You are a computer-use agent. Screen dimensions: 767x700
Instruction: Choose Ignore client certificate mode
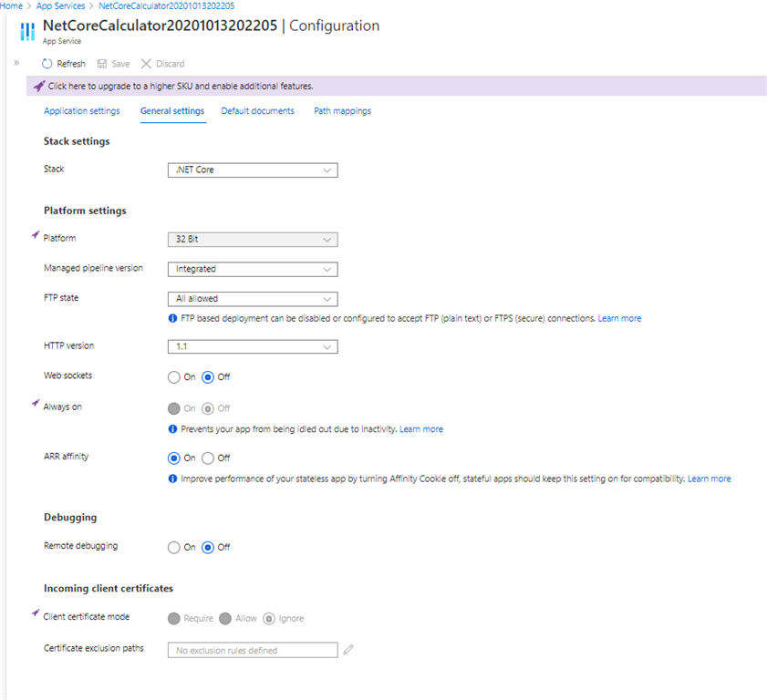pos(269,619)
